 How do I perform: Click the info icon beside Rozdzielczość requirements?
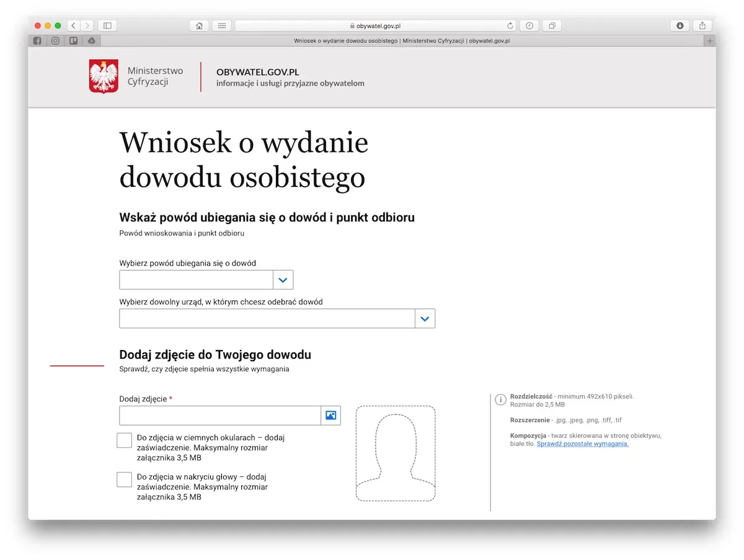(x=500, y=400)
